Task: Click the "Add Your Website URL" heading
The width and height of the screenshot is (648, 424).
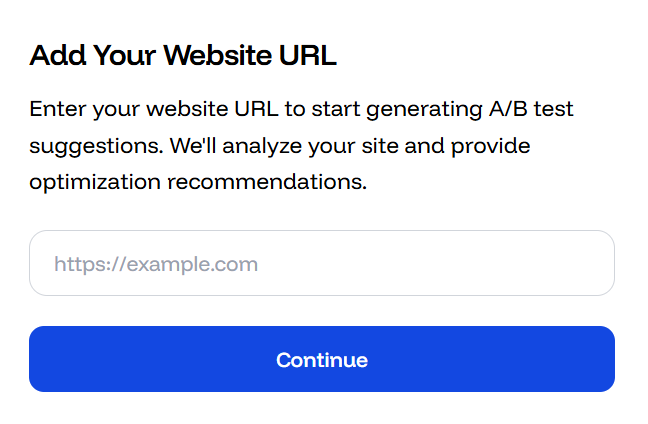Action: (183, 56)
